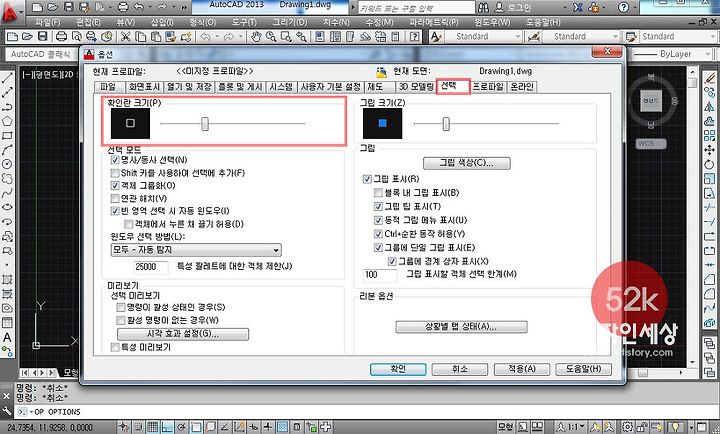The image size is (720, 434).
Task: Toggle 그립 표시(R) checkbox
Action: coord(367,179)
